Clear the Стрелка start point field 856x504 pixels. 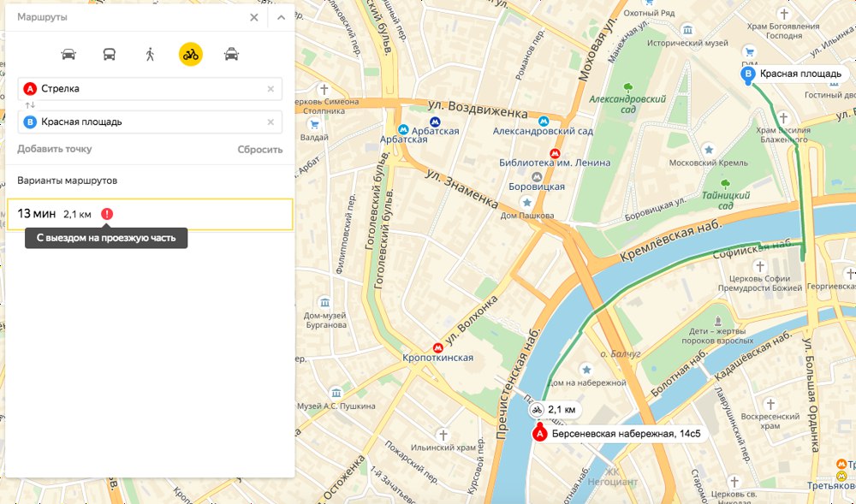coord(270,89)
